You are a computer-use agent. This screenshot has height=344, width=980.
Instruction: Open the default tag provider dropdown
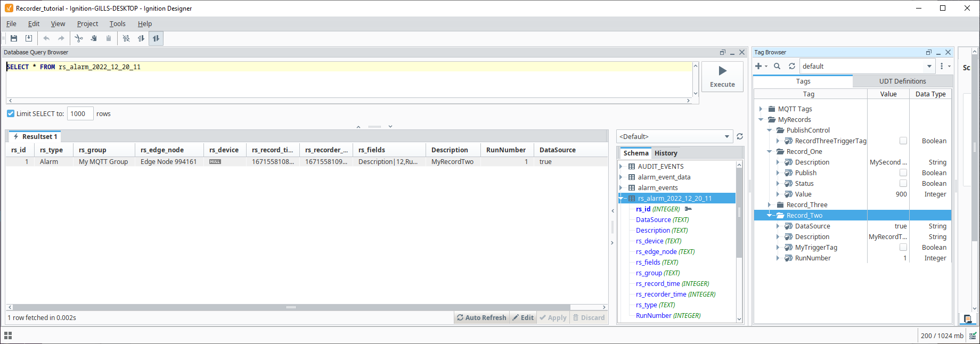click(x=929, y=66)
